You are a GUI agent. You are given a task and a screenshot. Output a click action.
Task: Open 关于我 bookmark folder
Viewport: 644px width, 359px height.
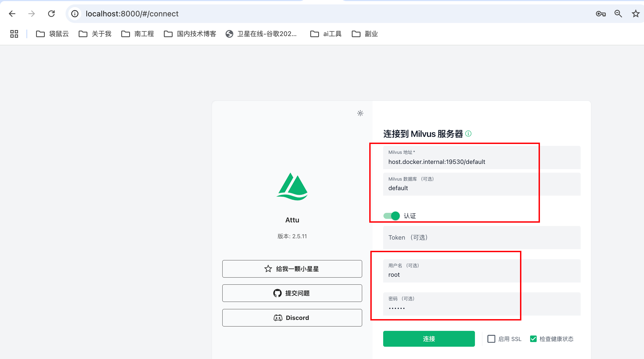[95, 34]
